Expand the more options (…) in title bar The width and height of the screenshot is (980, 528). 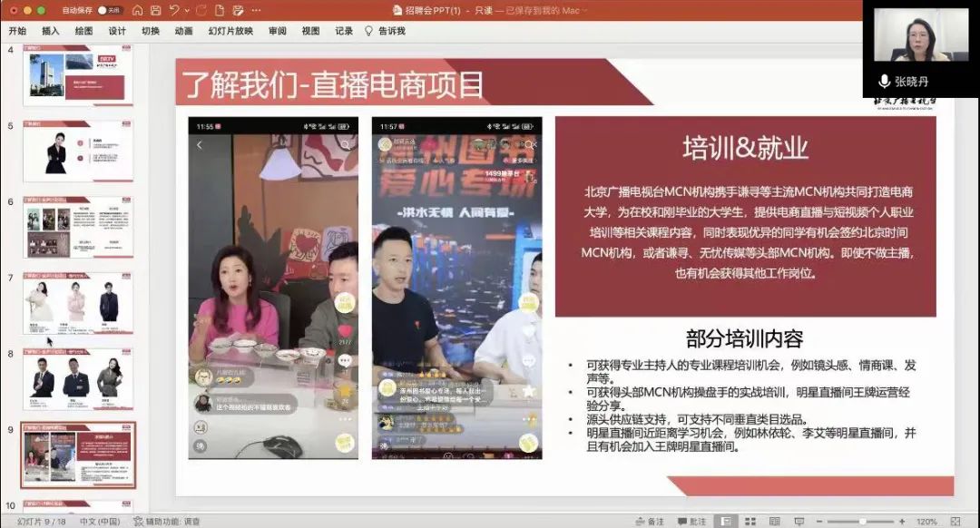tap(254, 10)
